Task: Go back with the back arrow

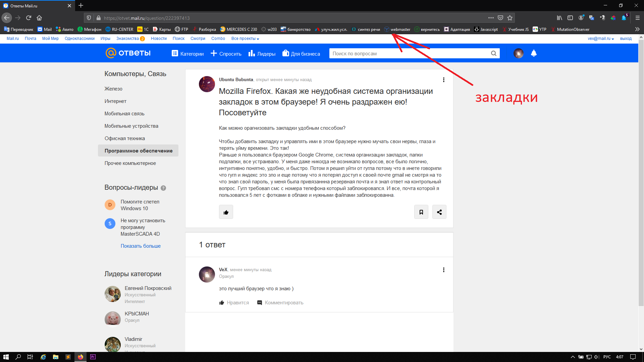Action: [7, 18]
